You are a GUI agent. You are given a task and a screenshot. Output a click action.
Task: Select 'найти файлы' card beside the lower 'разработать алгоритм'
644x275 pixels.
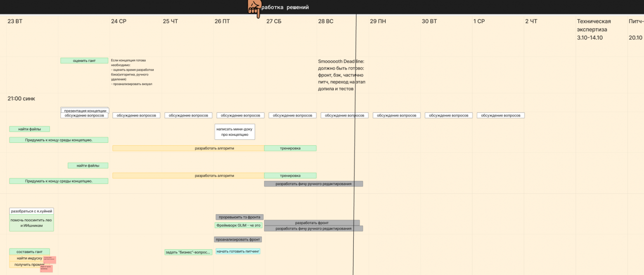click(x=88, y=166)
